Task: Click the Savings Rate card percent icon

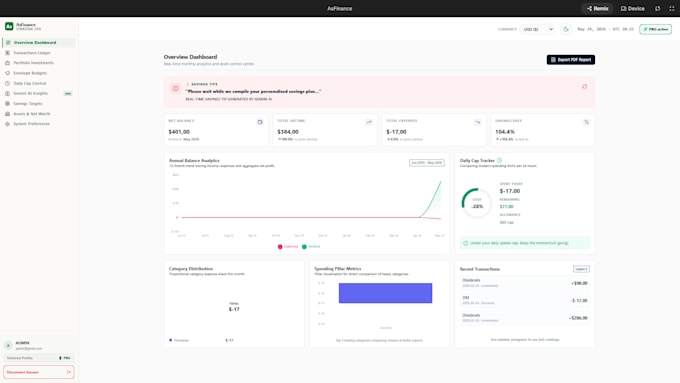Action: (x=586, y=122)
